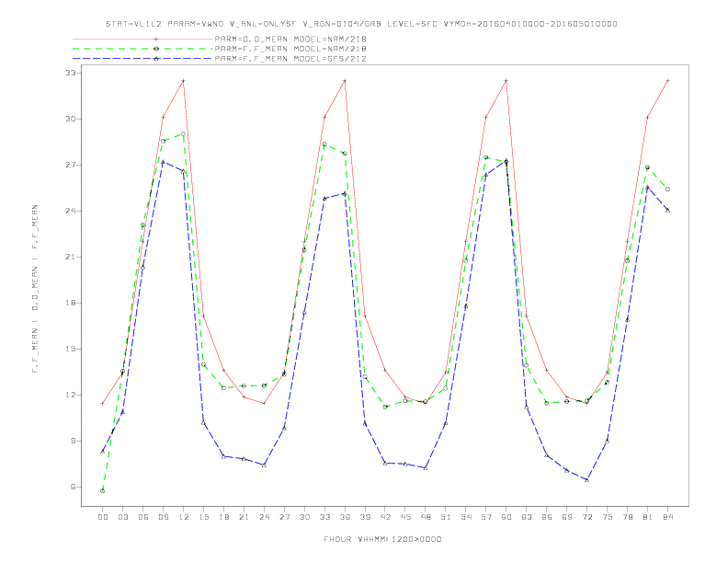The height and width of the screenshot is (563, 728).
Task: Select legend entry PARM=O.O_MEAN MODEL=NAM/218
Action: [x=290, y=39]
